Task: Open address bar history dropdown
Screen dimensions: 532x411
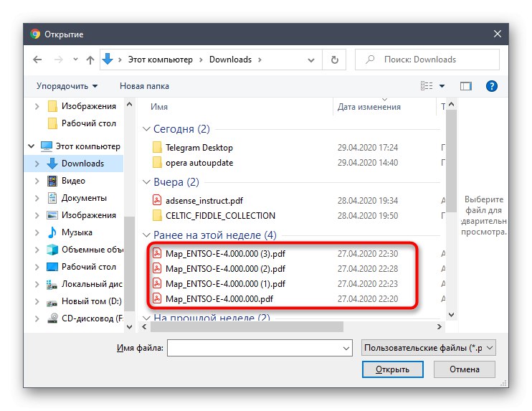Action: [x=310, y=60]
